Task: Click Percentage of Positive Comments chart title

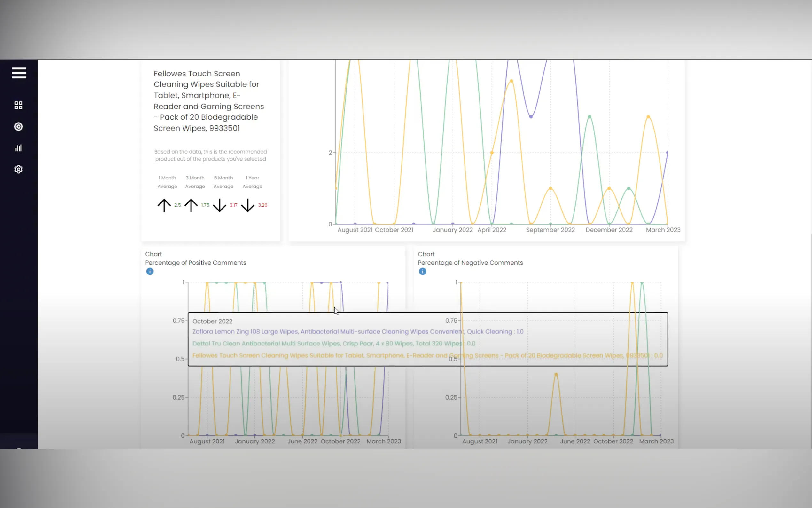Action: click(x=195, y=263)
